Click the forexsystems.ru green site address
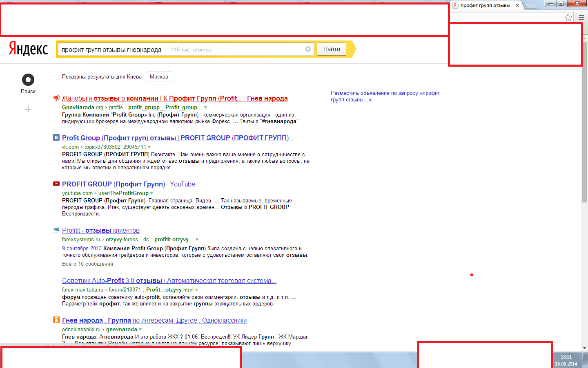This screenshot has height=368, width=588. point(81,239)
